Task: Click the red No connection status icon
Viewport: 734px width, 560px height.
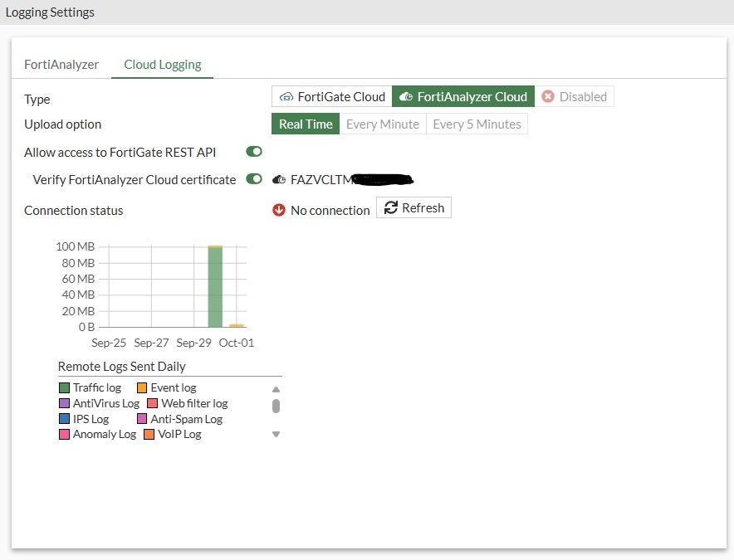Action: [278, 210]
